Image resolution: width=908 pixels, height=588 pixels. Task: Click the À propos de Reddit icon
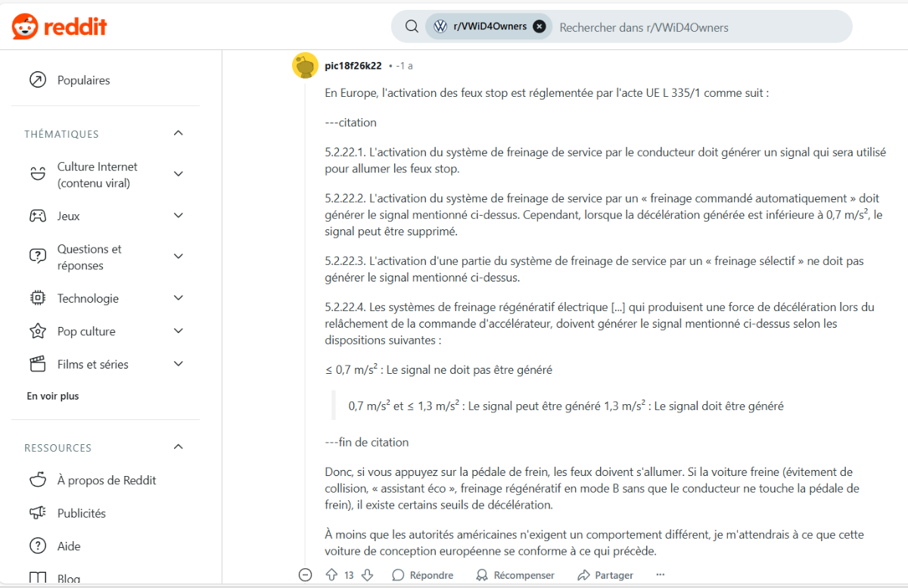[37, 480]
